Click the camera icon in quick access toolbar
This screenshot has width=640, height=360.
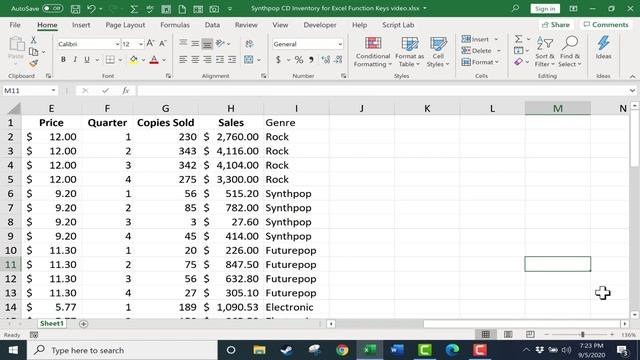214,9
